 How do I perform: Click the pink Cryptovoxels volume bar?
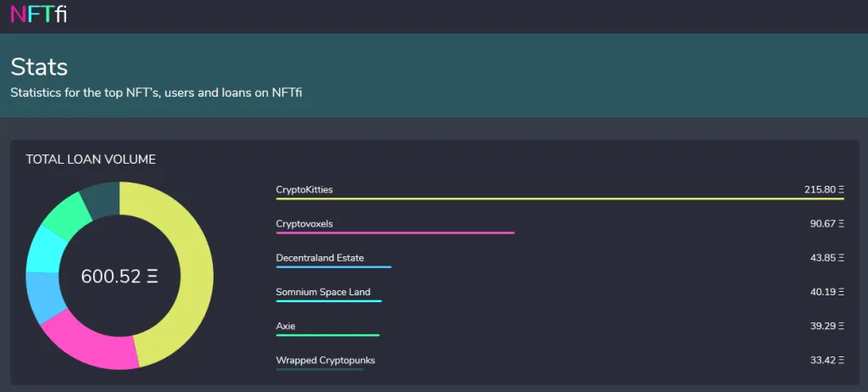pos(395,232)
